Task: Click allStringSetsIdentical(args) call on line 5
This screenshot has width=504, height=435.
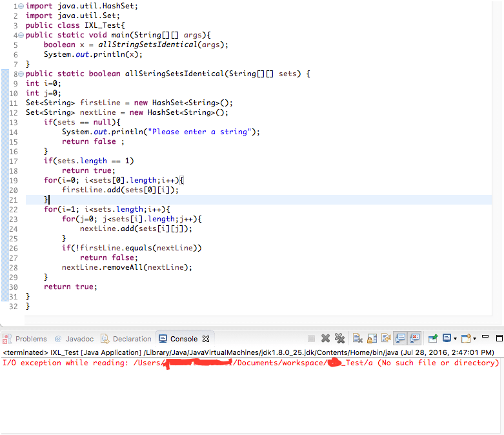Action: (161, 45)
